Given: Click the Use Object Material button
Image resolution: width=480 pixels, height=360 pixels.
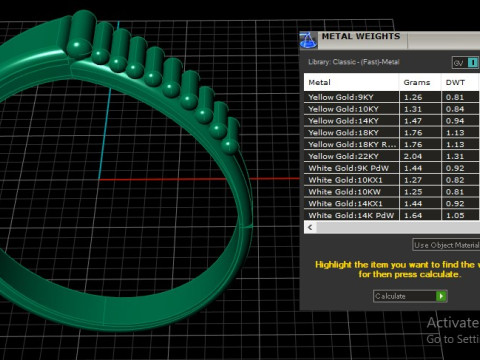Looking at the screenshot, I should tap(446, 245).
